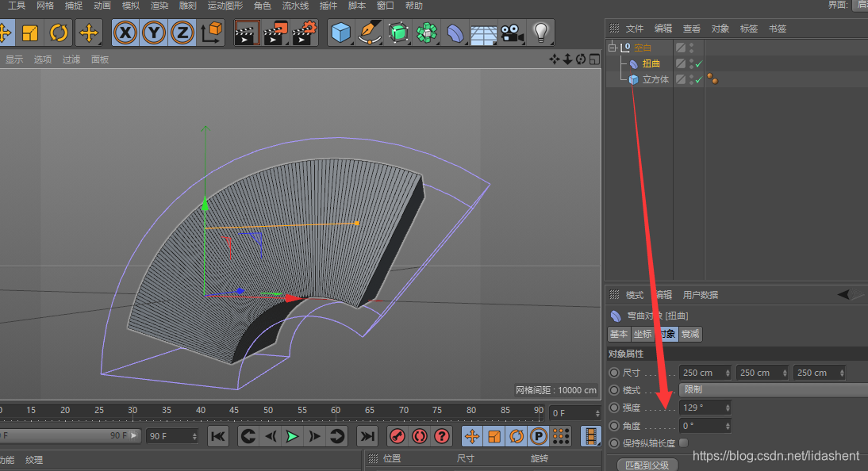
Task: Open the bend deformer tool icon
Action: click(x=455, y=33)
